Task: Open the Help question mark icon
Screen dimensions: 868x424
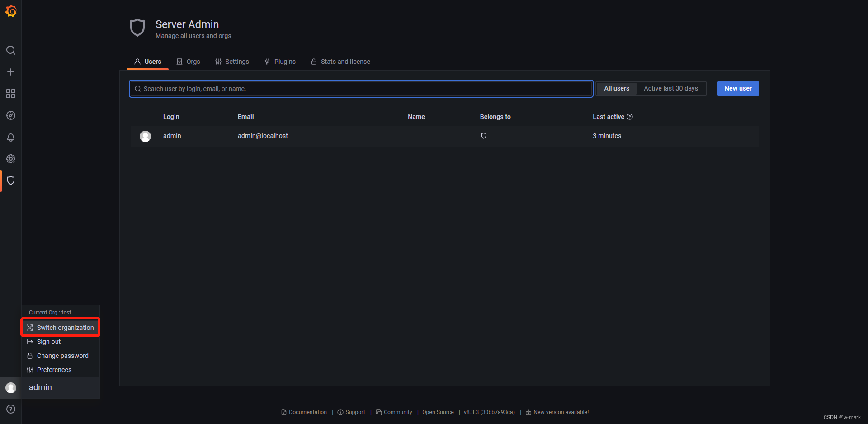Action: point(11,409)
